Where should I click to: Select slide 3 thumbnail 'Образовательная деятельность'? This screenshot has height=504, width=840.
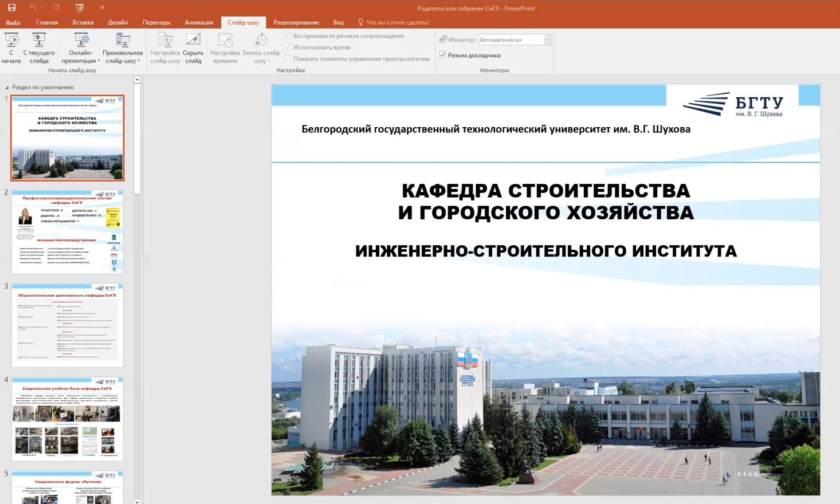(x=67, y=325)
